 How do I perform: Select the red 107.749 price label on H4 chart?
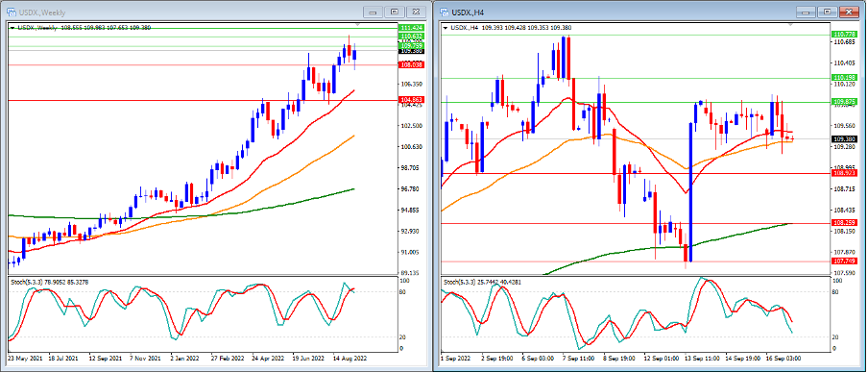[844, 261]
